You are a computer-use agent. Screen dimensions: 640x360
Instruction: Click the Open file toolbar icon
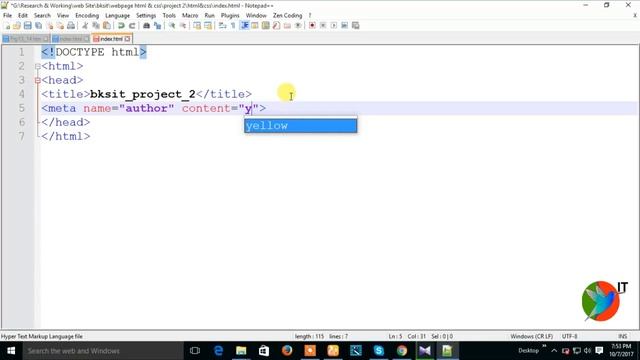coord(17,25)
